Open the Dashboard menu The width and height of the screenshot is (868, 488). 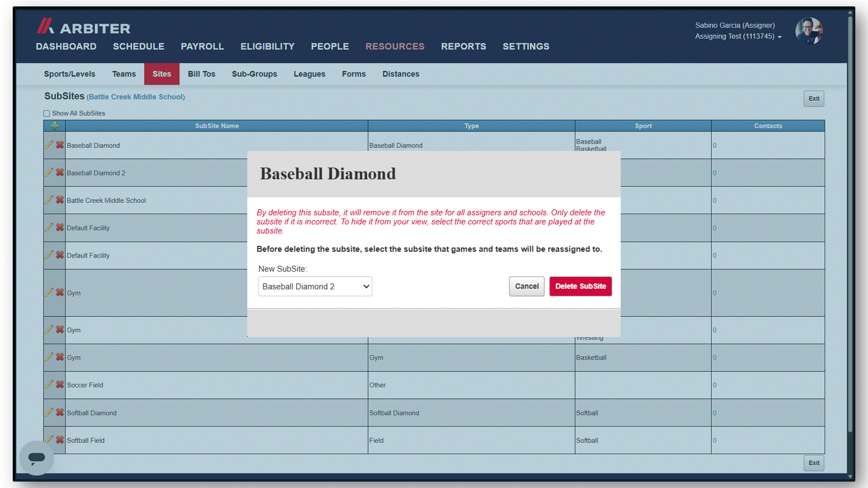click(x=66, y=47)
